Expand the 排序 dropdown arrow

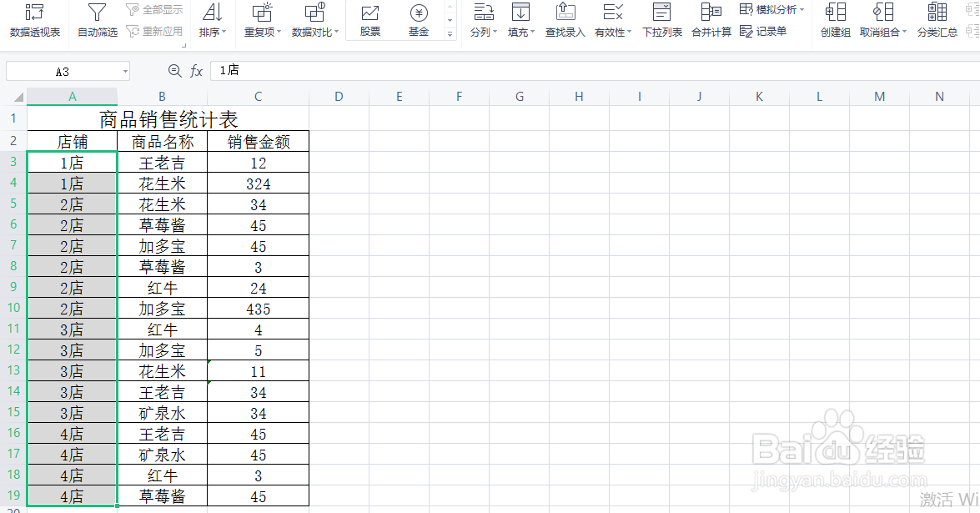tap(224, 32)
